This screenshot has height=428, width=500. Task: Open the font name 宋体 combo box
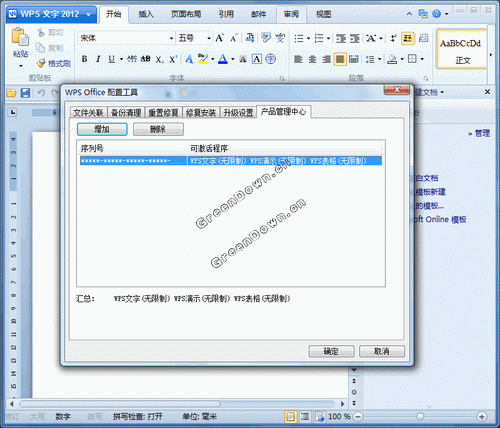[126, 38]
